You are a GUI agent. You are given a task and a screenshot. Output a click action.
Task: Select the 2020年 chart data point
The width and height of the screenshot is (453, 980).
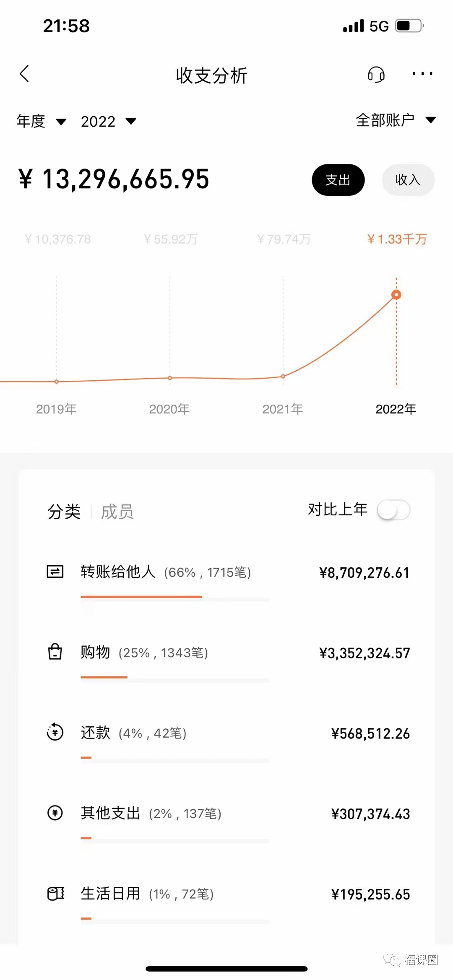tap(170, 378)
